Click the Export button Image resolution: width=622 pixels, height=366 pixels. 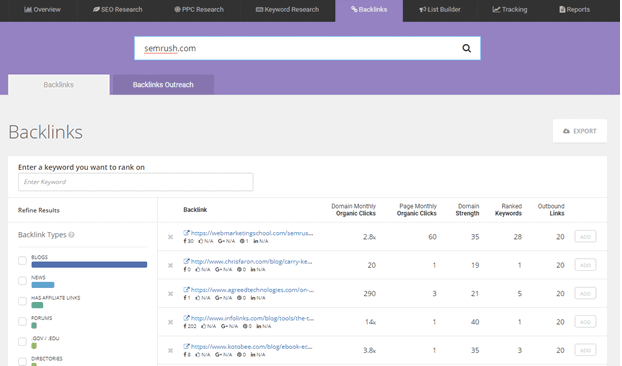click(580, 131)
